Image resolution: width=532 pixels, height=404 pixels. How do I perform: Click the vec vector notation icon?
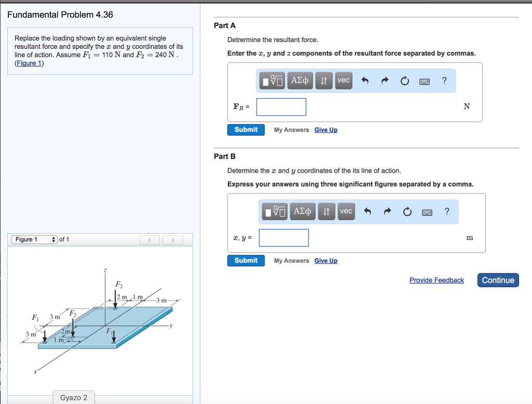pyautogui.click(x=343, y=81)
